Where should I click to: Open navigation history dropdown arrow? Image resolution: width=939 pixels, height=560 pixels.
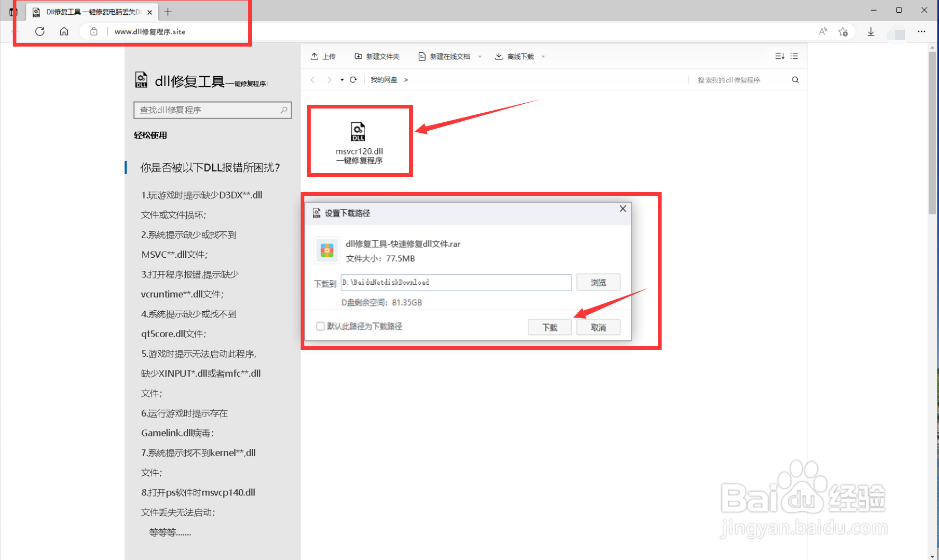tap(342, 80)
